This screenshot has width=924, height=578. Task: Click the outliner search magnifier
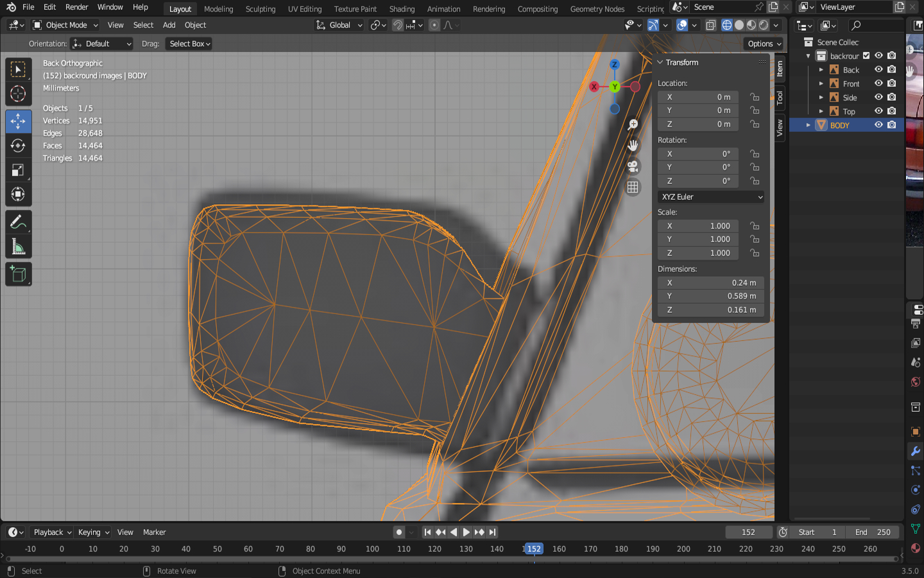pos(855,25)
